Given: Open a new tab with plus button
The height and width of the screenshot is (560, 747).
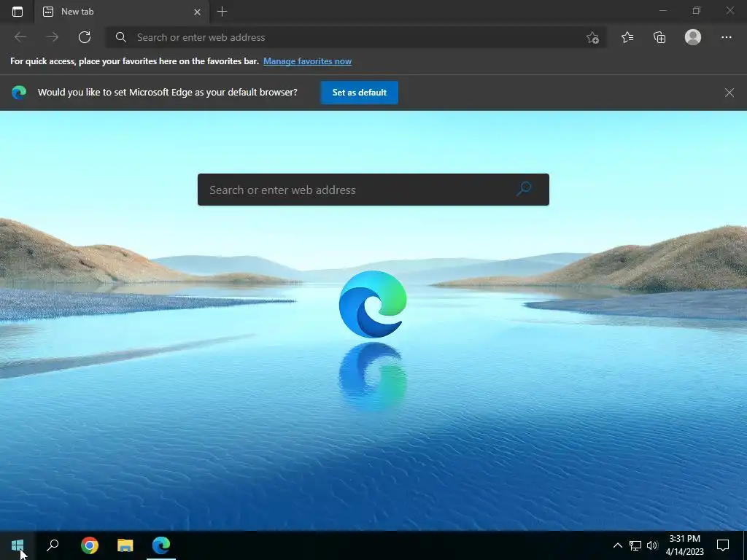Looking at the screenshot, I should coord(222,12).
